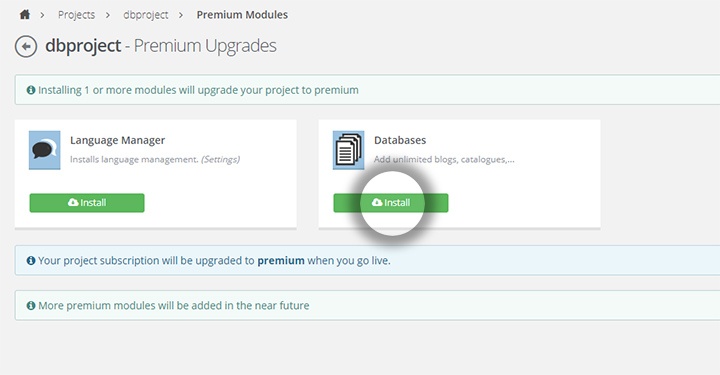The image size is (720, 375).
Task: Click info icon in upgrade notice banner
Action: (31, 90)
